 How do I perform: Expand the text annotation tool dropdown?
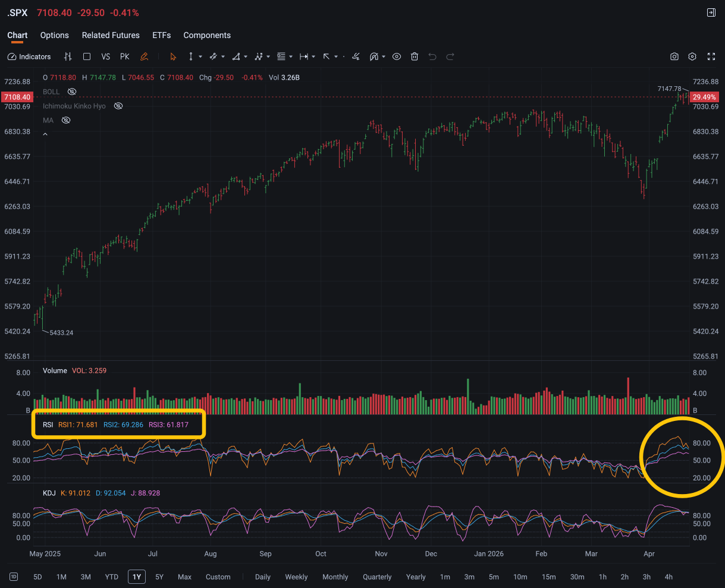(291, 56)
